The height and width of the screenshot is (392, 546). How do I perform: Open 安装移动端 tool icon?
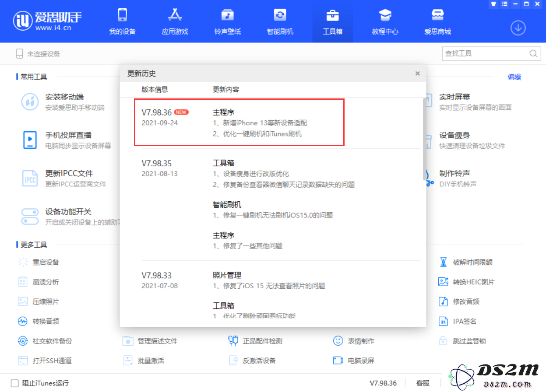pos(30,102)
